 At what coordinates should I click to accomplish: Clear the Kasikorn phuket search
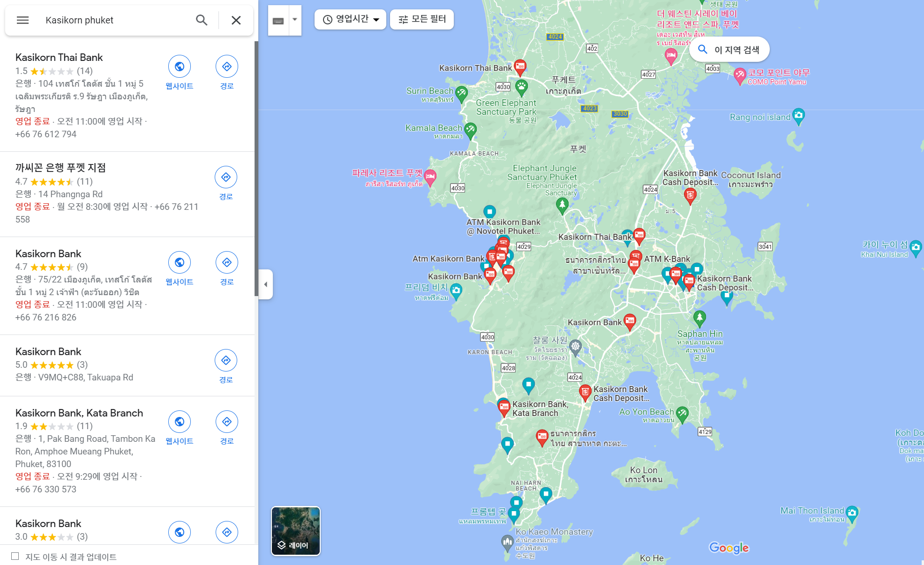click(236, 20)
